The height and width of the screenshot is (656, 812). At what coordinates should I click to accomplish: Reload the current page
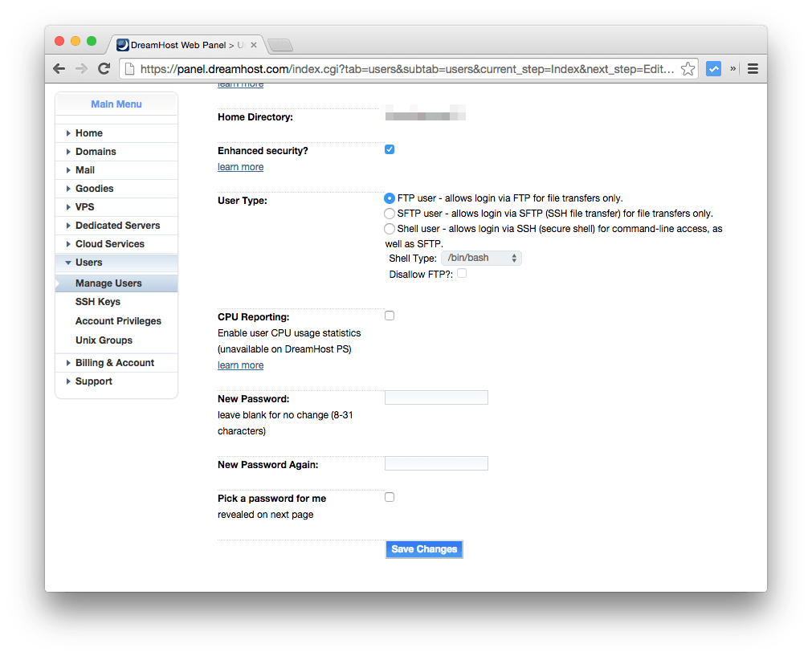click(104, 68)
